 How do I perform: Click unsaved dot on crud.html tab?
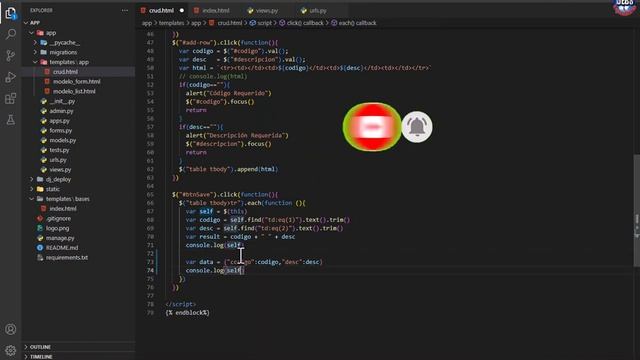182,11
